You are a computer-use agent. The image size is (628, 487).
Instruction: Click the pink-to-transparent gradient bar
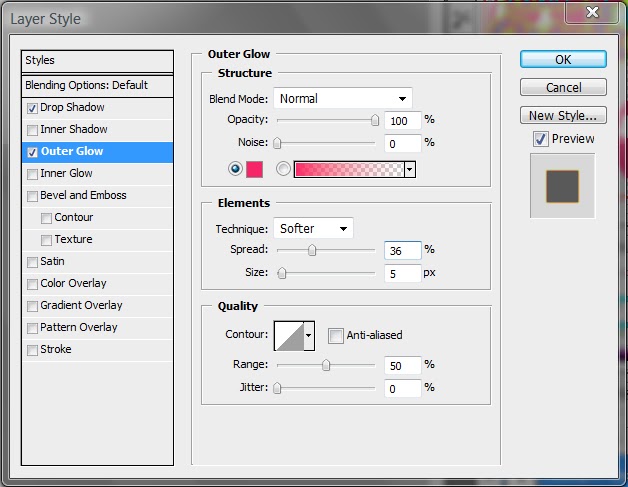pyautogui.click(x=349, y=169)
